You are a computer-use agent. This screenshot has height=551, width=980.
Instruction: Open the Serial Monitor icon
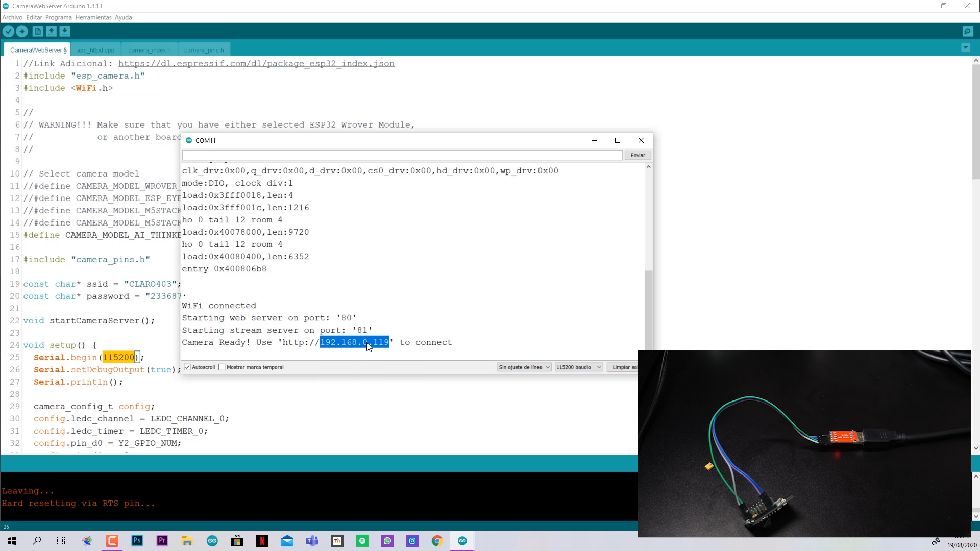[968, 31]
